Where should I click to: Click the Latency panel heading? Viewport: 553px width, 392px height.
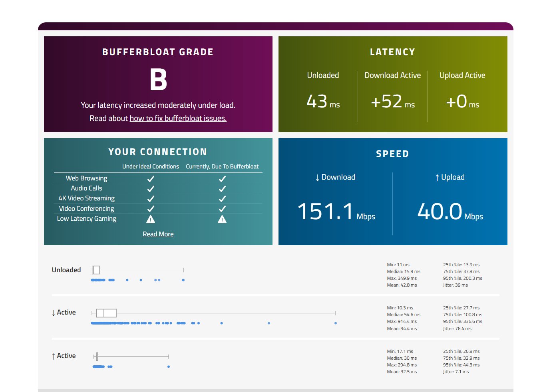[x=392, y=51]
